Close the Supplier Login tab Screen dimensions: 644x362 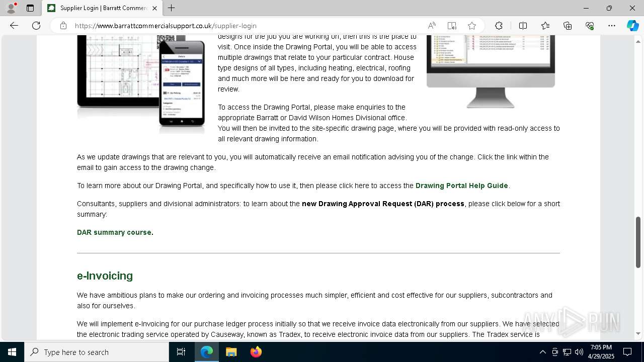(155, 8)
